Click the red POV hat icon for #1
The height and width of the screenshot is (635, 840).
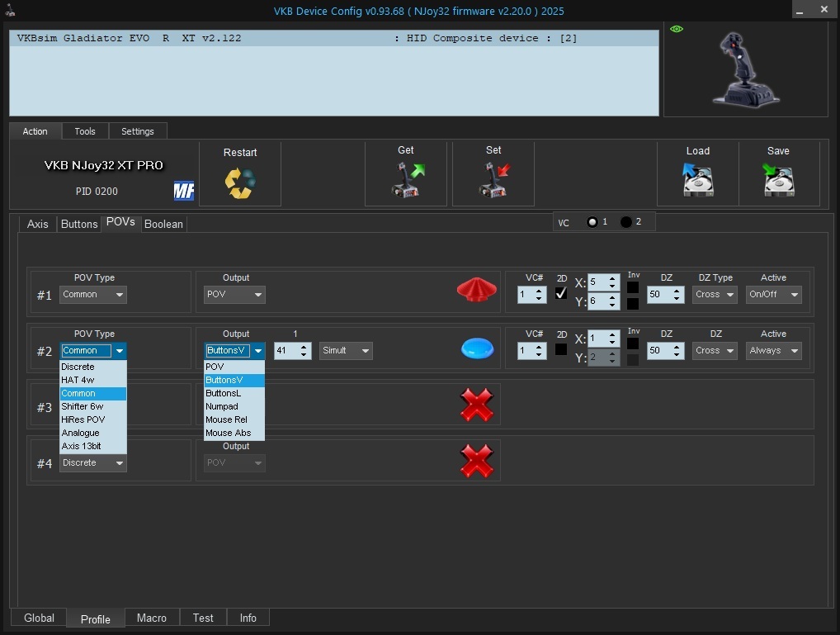pos(476,290)
